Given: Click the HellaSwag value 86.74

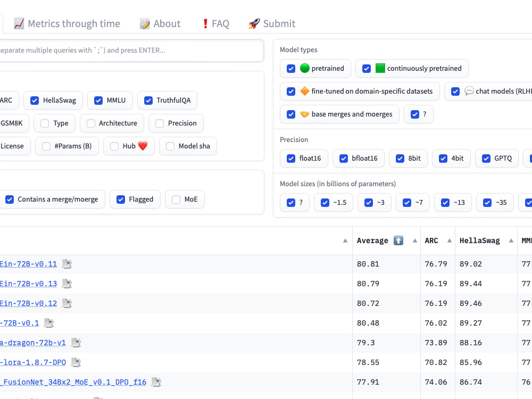Looking at the screenshot, I should click(x=471, y=382).
